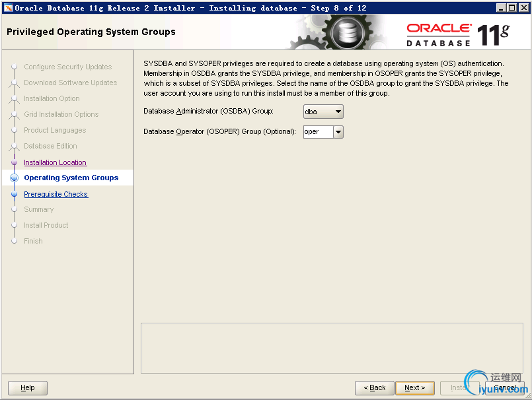Click the Database Operator (OSOPER) Group label

coord(220,131)
